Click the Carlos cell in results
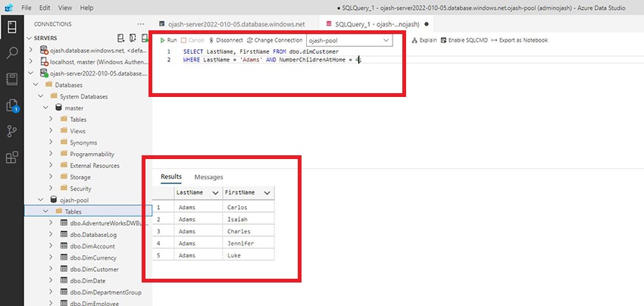The image size is (644, 306). (x=249, y=208)
